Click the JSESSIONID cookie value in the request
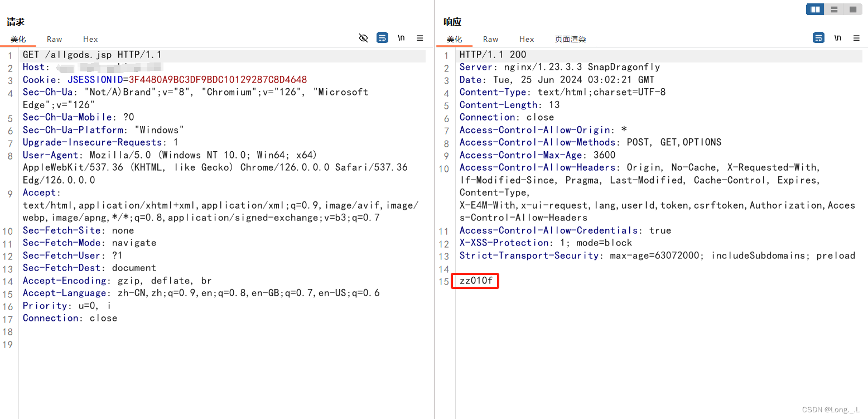The height and width of the screenshot is (419, 868). [218, 80]
